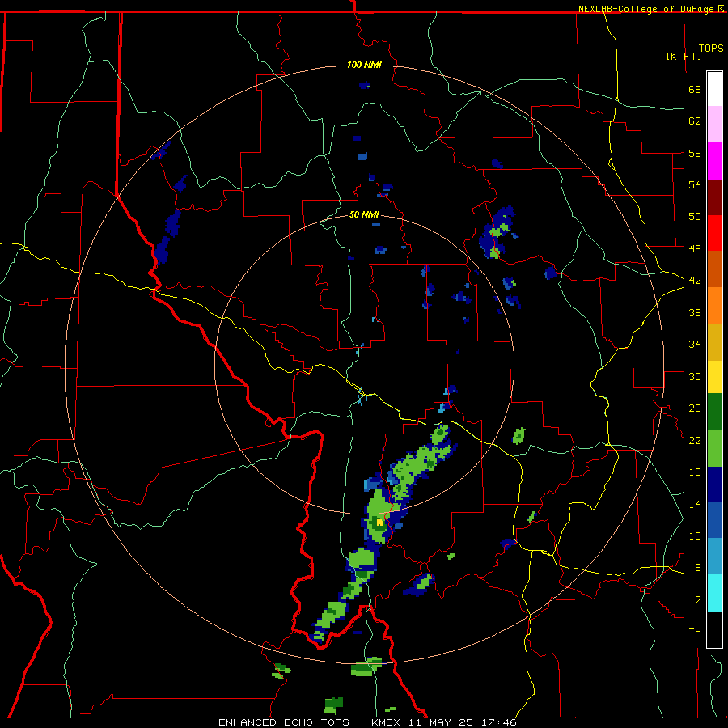Click the 30 value on legend scale
The width and height of the screenshot is (728, 728).
point(695,376)
